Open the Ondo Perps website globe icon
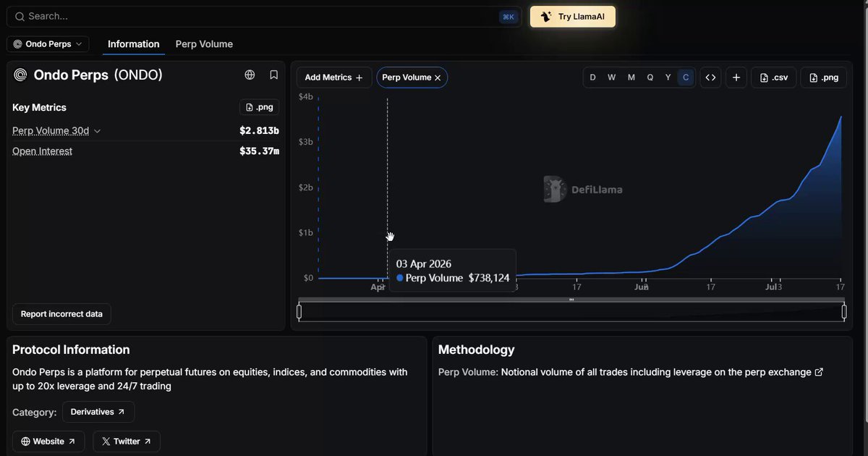Image resolution: width=868 pixels, height=456 pixels. 250,75
